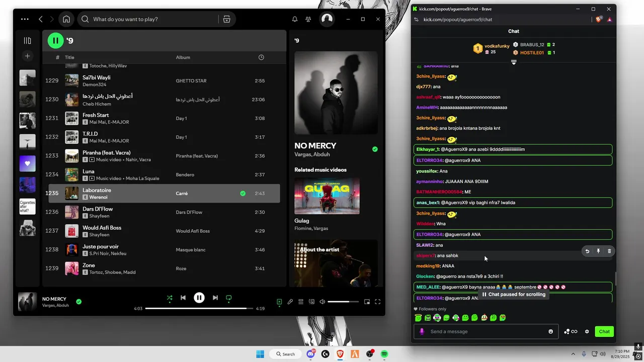Toggle Now Playing view icon
This screenshot has height=362, width=644.
tap(279, 302)
